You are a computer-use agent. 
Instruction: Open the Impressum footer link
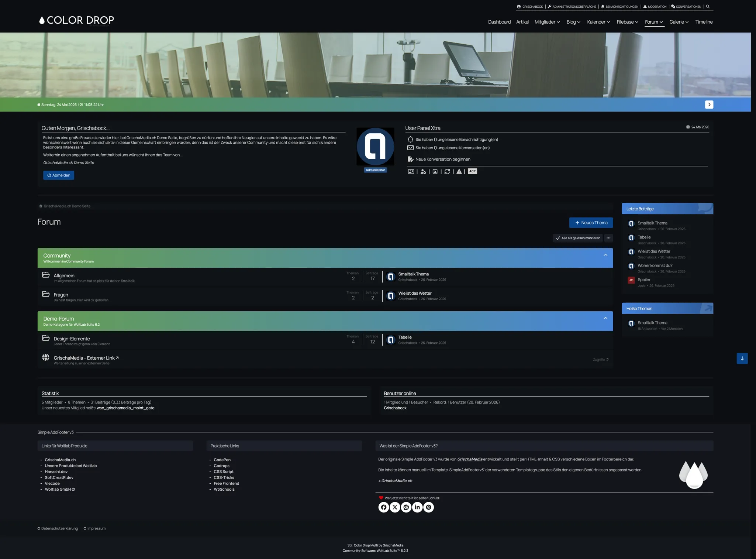96,529
